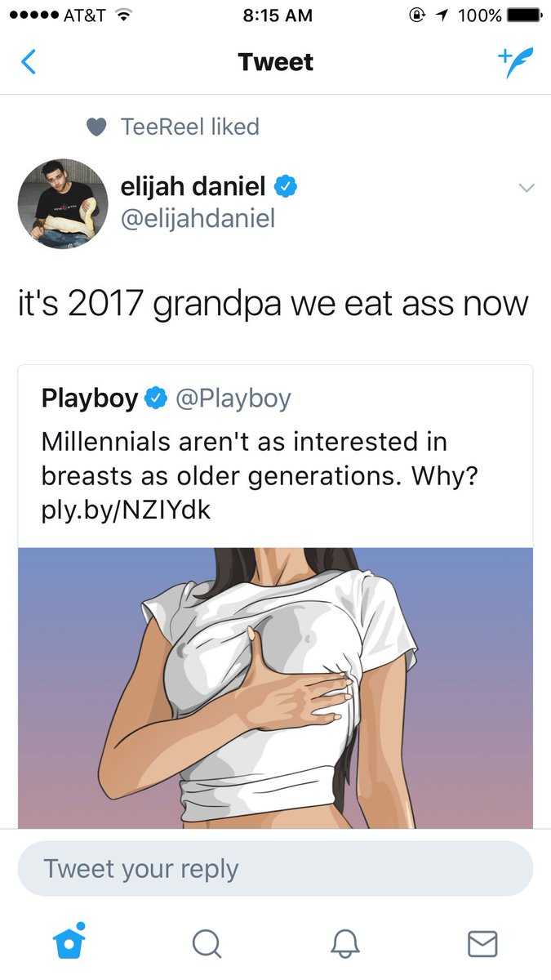Open the Notifications bell tab

[x=344, y=944]
